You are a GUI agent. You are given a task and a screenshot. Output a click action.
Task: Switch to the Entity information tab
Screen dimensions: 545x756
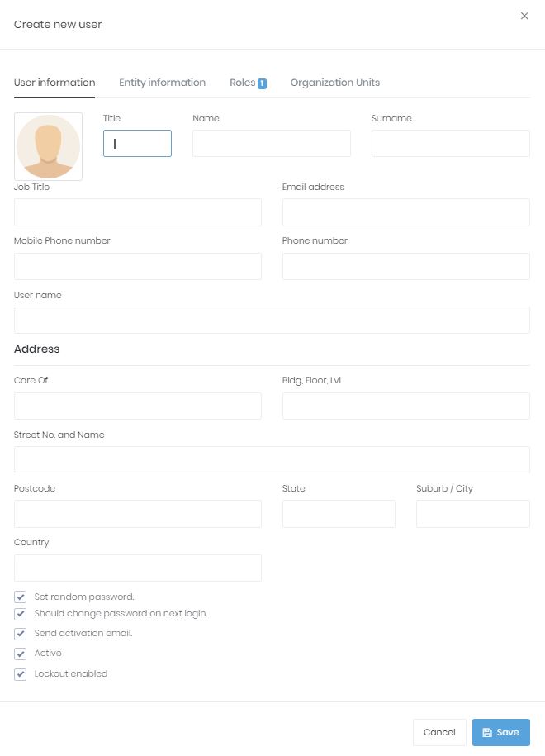pyautogui.click(x=162, y=83)
